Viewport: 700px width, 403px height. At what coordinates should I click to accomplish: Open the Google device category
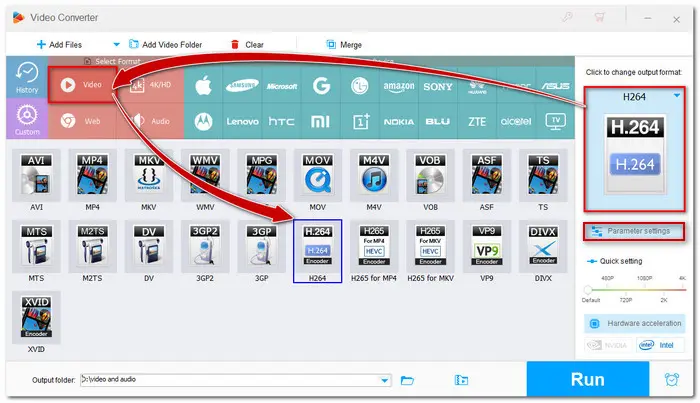coord(321,85)
